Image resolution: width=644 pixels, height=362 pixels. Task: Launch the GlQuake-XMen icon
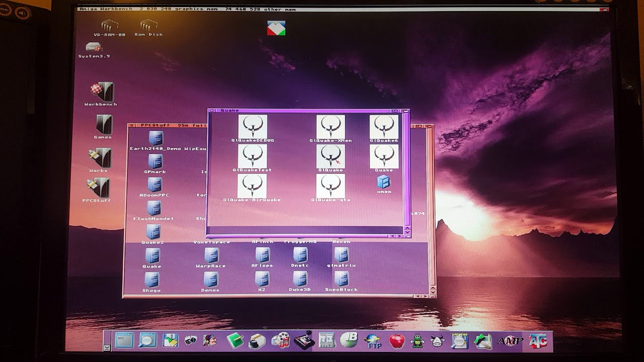pyautogui.click(x=331, y=127)
